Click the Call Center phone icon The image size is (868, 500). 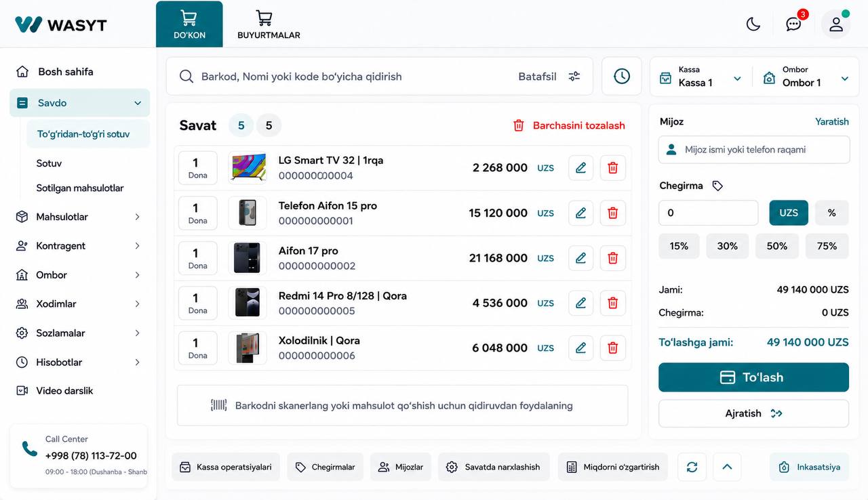click(30, 449)
